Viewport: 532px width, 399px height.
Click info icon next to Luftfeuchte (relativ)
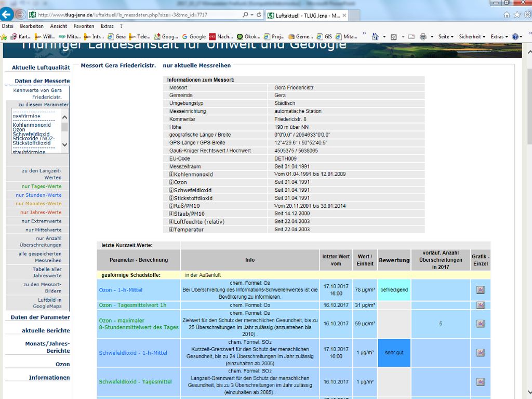pyautogui.click(x=171, y=221)
